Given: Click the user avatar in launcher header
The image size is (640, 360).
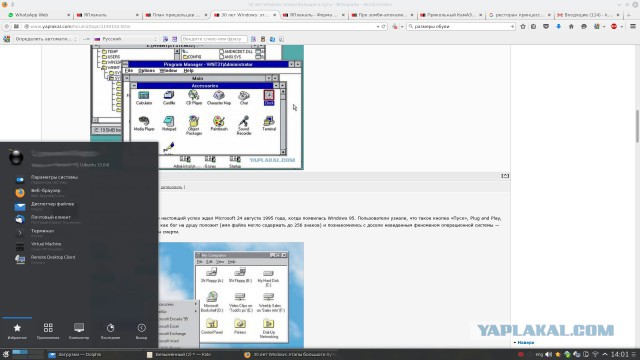Looking at the screenshot, I should 16,157.
